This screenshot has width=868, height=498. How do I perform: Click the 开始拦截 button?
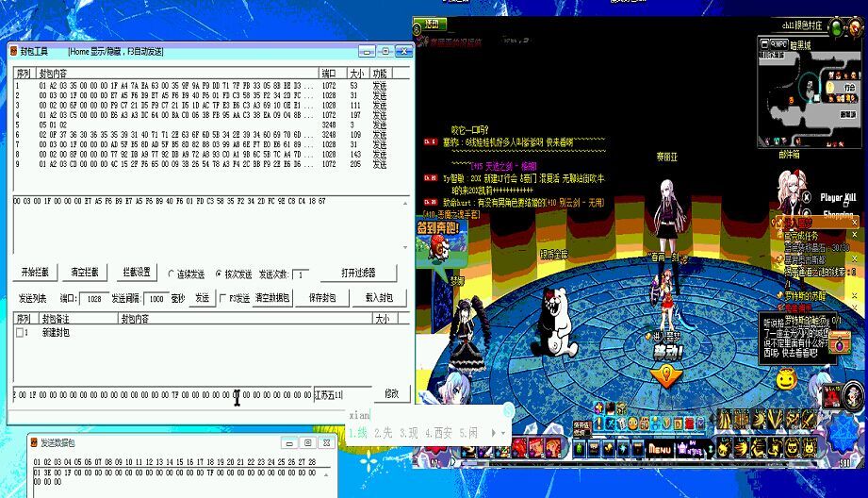pos(35,273)
